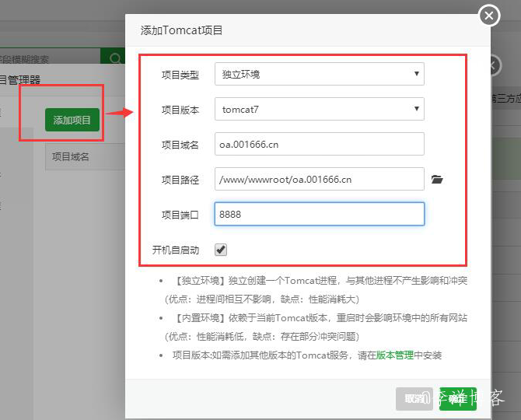Click the 添加Tomcat项目 dialog title

(x=181, y=31)
